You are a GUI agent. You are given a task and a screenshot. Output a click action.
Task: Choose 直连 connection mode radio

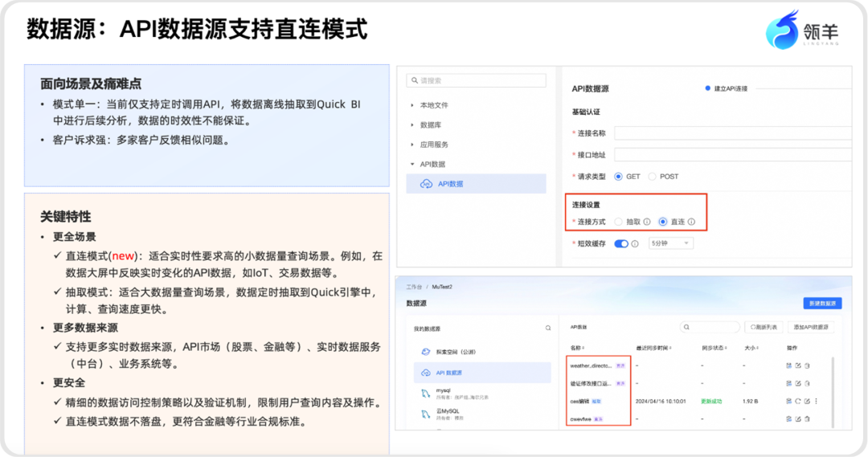tap(662, 222)
